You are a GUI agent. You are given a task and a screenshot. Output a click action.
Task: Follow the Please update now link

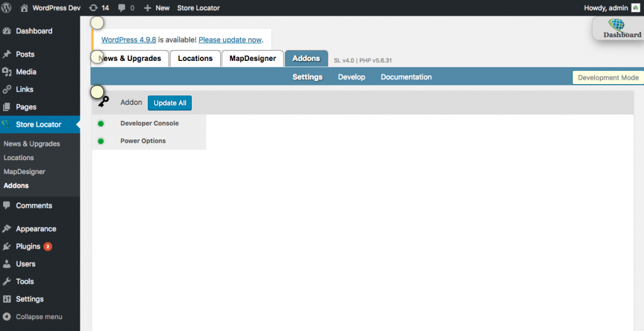230,40
